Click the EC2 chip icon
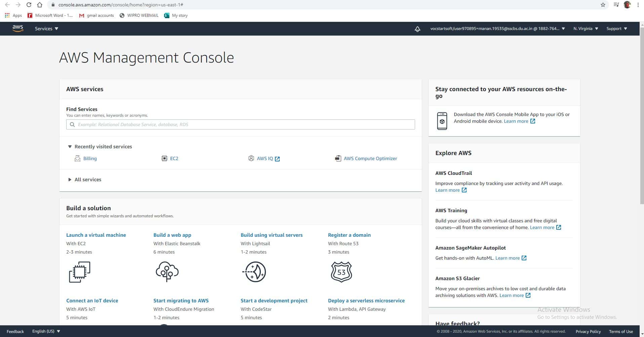The width and height of the screenshot is (644, 337). click(x=164, y=158)
